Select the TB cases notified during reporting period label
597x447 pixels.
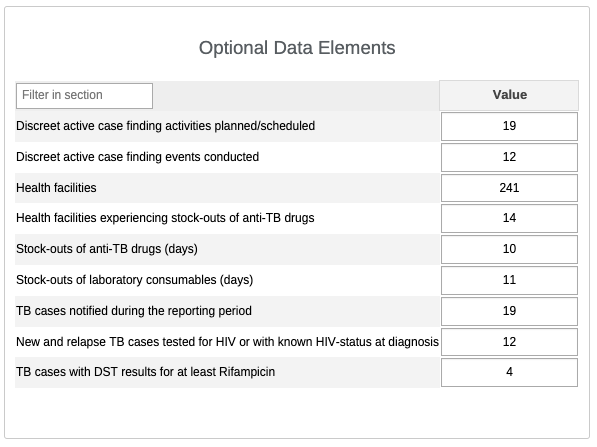tap(134, 311)
